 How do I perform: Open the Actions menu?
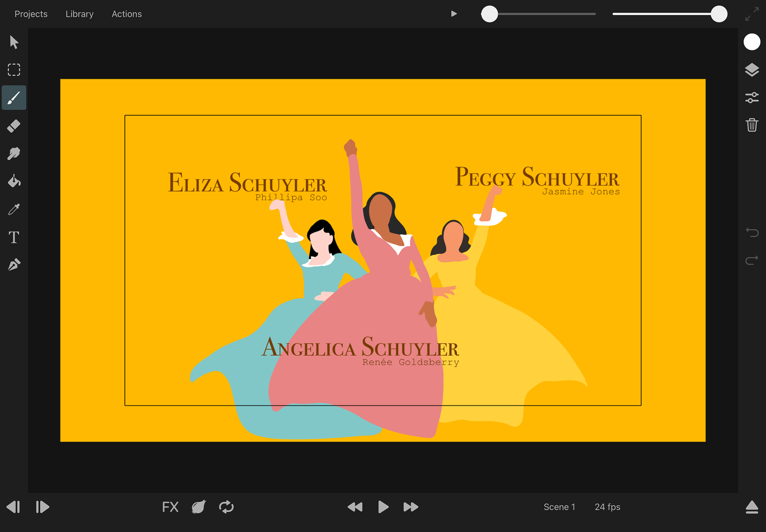[x=126, y=14]
